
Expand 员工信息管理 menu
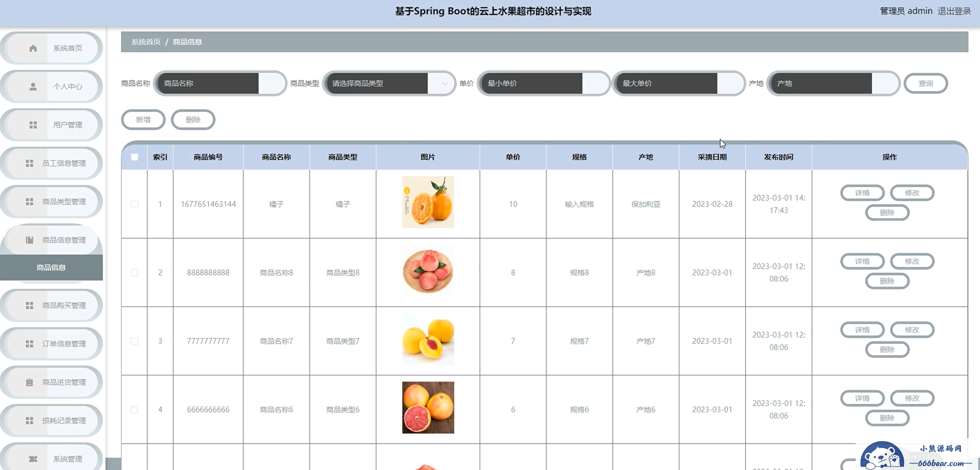click(51, 163)
